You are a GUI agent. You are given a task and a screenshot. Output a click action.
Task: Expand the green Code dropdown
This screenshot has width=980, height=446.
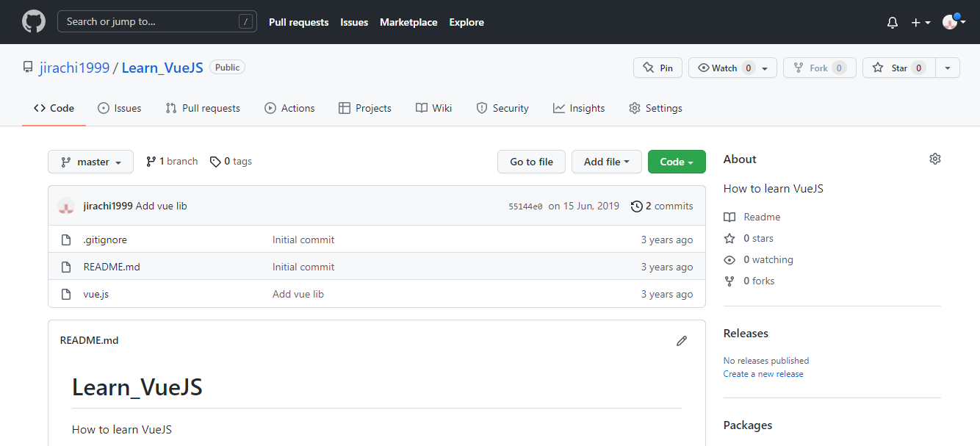pos(677,162)
